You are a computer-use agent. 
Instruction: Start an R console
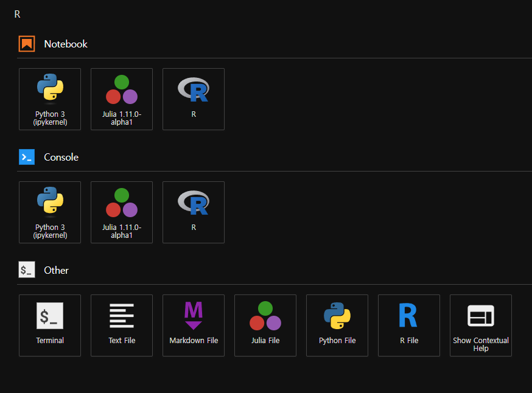click(x=194, y=212)
